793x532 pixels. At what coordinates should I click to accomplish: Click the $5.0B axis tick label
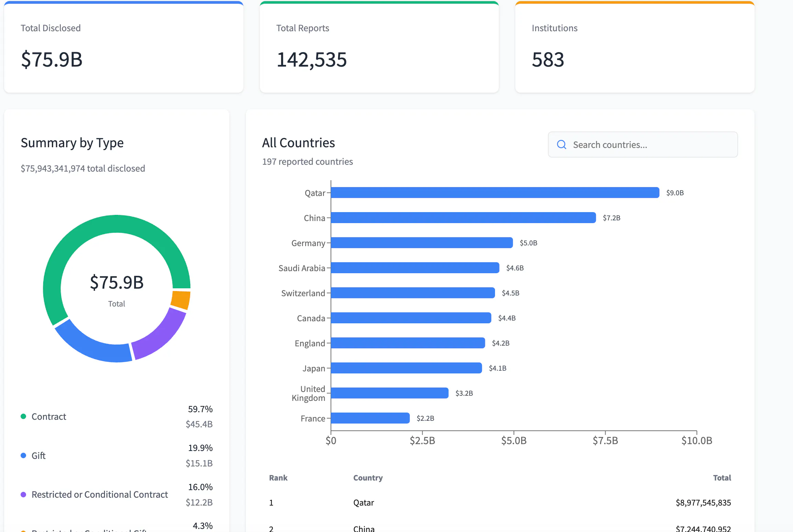coord(514,440)
